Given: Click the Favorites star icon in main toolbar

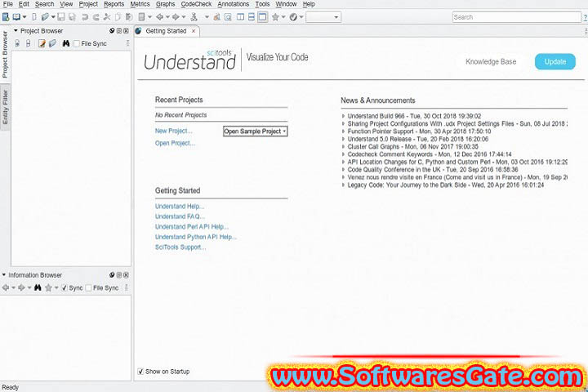Looking at the screenshot, I should point(275,17).
